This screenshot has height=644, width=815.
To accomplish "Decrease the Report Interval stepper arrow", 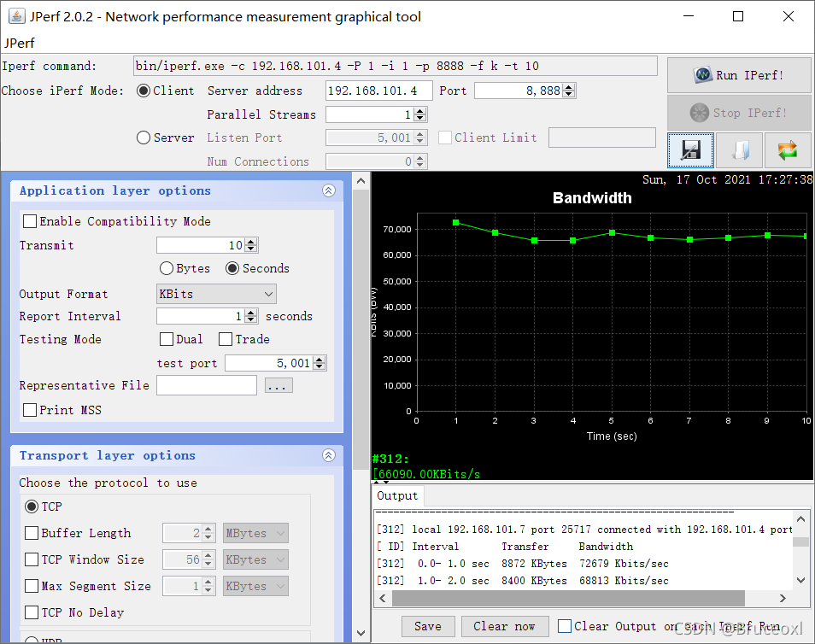I will (251, 319).
